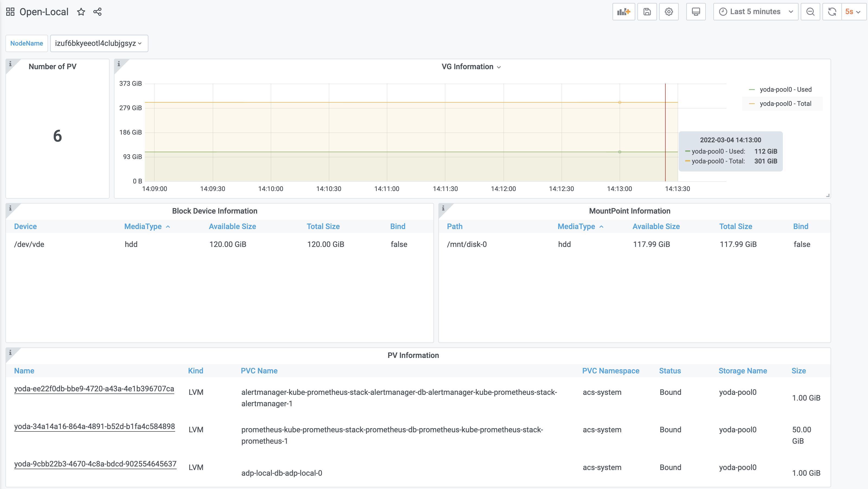Image resolution: width=868 pixels, height=489 pixels.
Task: Zoom out the time range with magnifier icon
Action: pyautogui.click(x=810, y=12)
